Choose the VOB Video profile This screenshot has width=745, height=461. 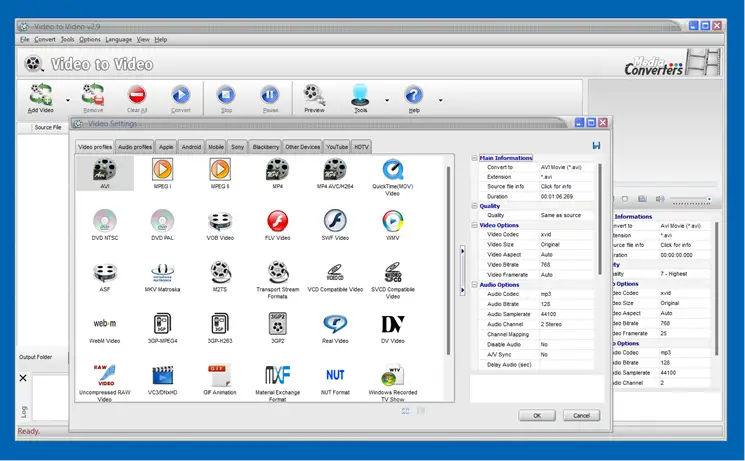click(220, 221)
